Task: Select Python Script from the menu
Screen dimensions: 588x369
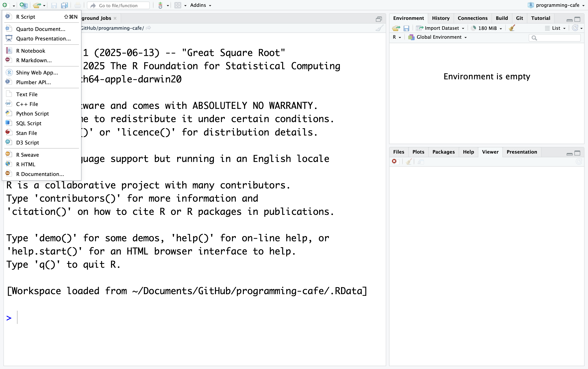Action: tap(32, 114)
